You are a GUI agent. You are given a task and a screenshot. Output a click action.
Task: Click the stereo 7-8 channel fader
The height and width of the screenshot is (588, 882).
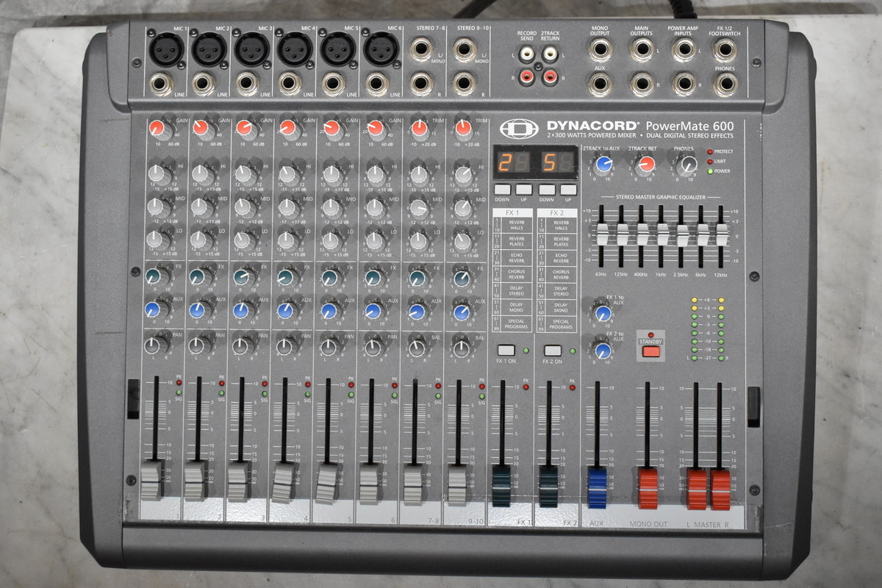coord(413,484)
